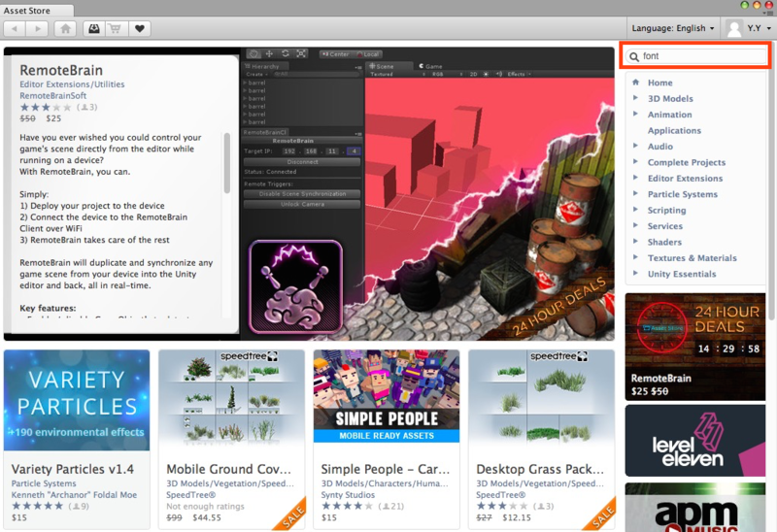The height and width of the screenshot is (532, 777).
Task: Expand the Complete Projects category arrow
Action: pyautogui.click(x=635, y=161)
